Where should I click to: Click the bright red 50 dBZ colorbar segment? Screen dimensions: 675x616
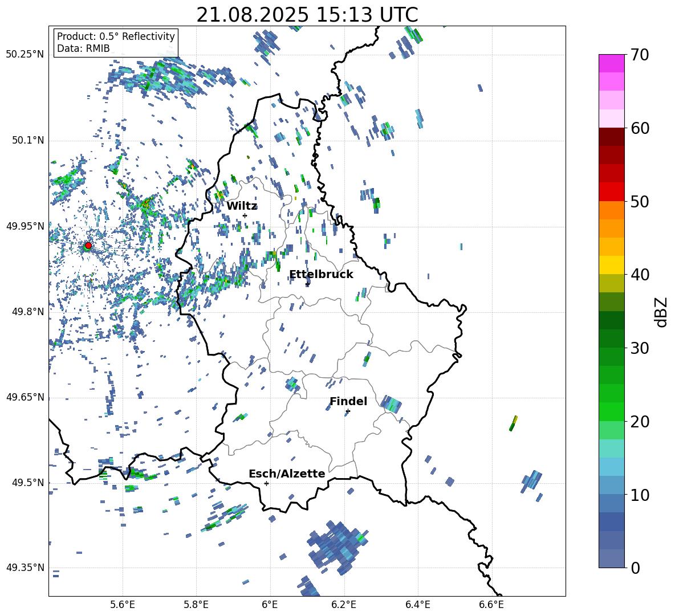pyautogui.click(x=611, y=192)
